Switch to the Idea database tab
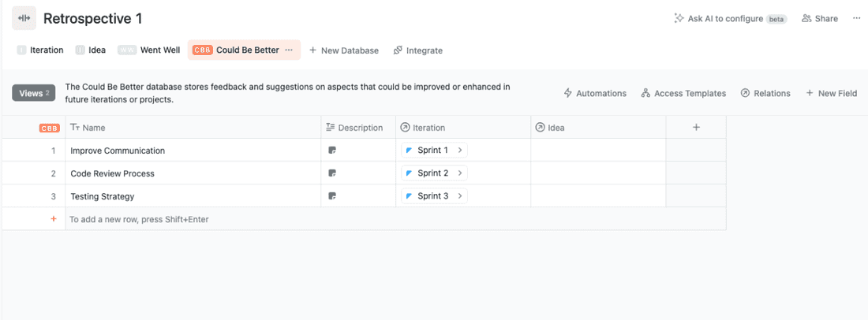This screenshot has width=868, height=320. pos(91,50)
